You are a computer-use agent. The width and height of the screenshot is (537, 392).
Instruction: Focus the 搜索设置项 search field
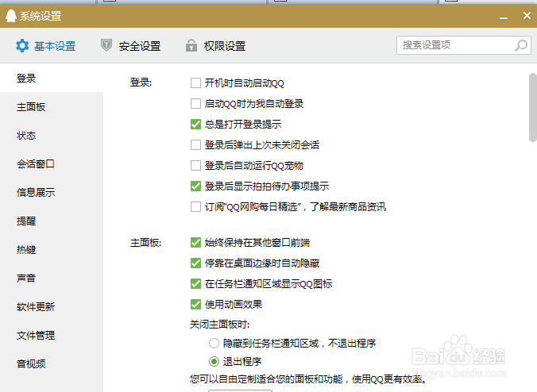(464, 45)
